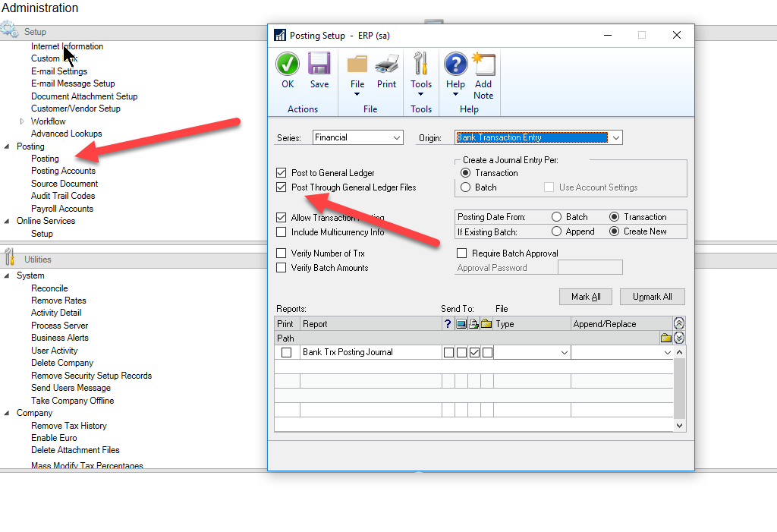Open the Tools icon menu
Viewport: 777px width, 532px height.
point(421,72)
